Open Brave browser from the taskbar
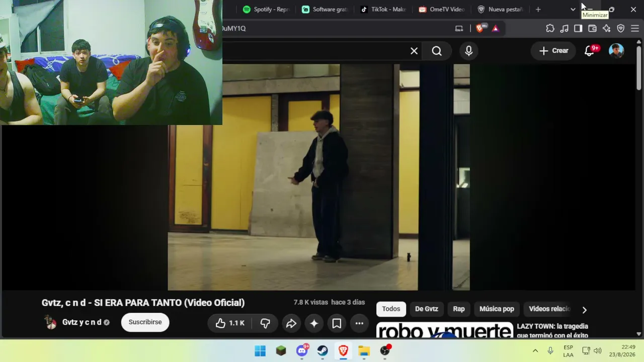Image resolution: width=644 pixels, height=362 pixels. coord(343,351)
